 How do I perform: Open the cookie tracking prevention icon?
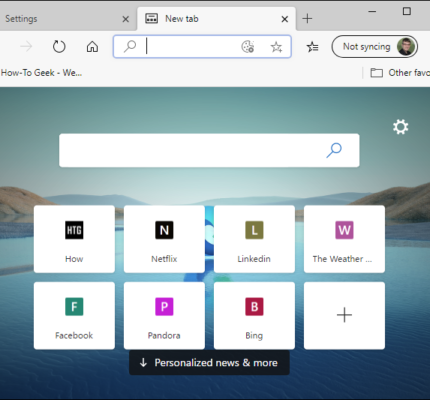[x=248, y=47]
